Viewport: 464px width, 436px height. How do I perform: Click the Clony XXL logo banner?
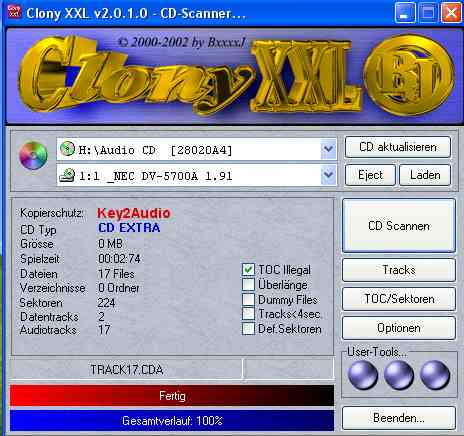pos(235,76)
